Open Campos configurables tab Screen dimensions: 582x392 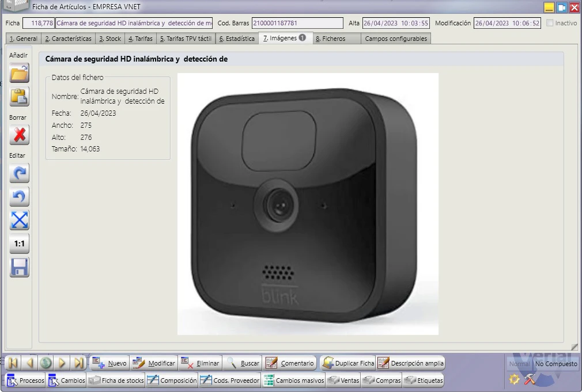click(396, 39)
